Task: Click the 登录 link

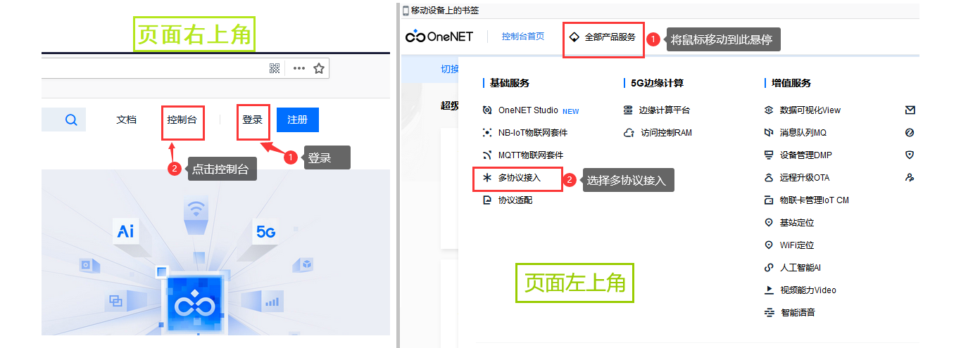Action: pos(253,120)
